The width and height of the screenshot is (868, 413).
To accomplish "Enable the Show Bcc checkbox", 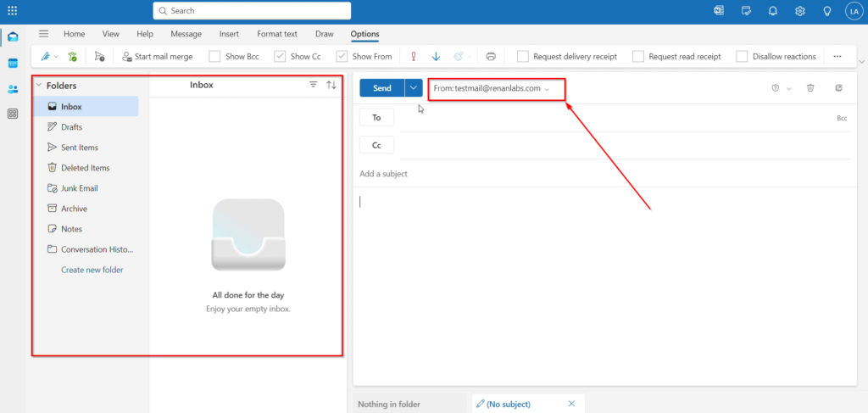I will tap(214, 56).
